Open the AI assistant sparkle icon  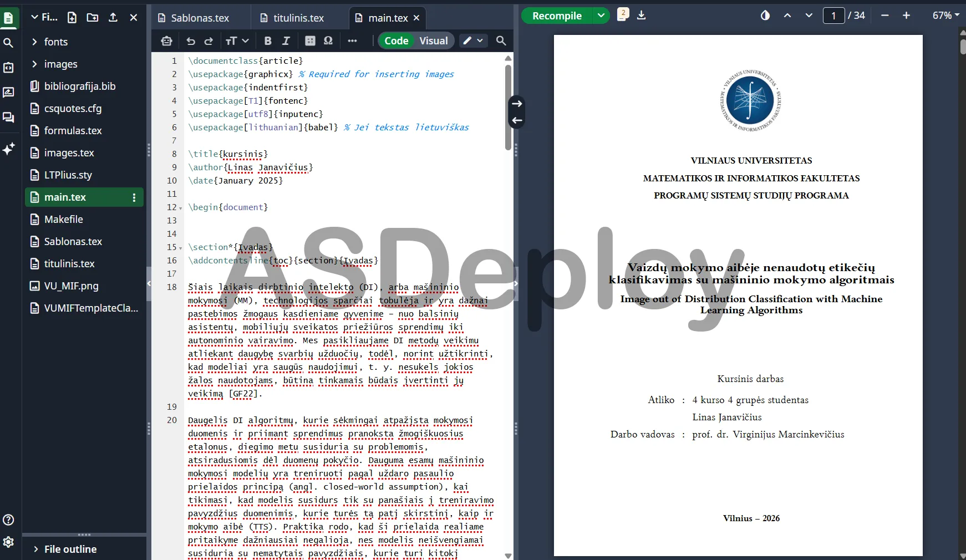point(8,149)
